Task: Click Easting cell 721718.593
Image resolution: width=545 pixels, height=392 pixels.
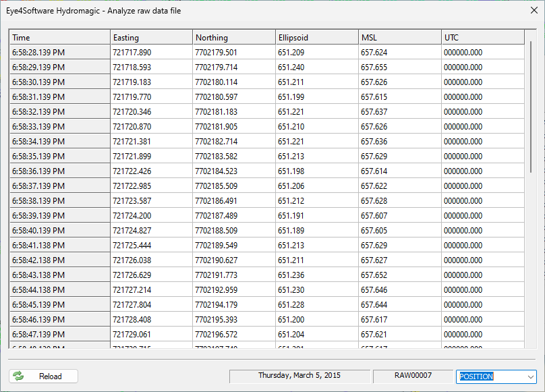Action: [151, 67]
